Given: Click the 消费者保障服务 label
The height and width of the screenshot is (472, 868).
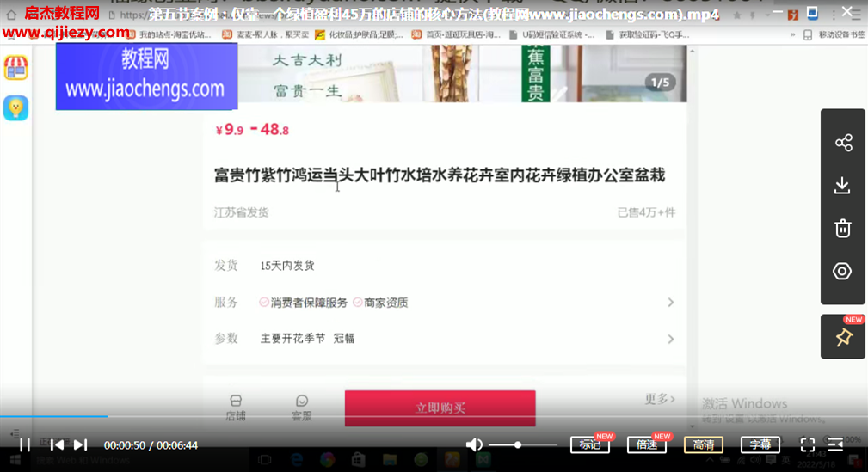Looking at the screenshot, I should point(309,303).
